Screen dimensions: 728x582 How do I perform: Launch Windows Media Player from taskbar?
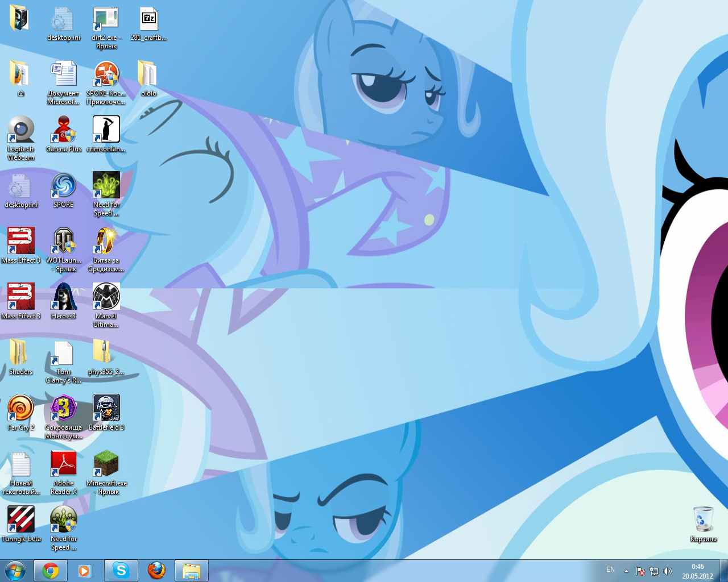85,571
